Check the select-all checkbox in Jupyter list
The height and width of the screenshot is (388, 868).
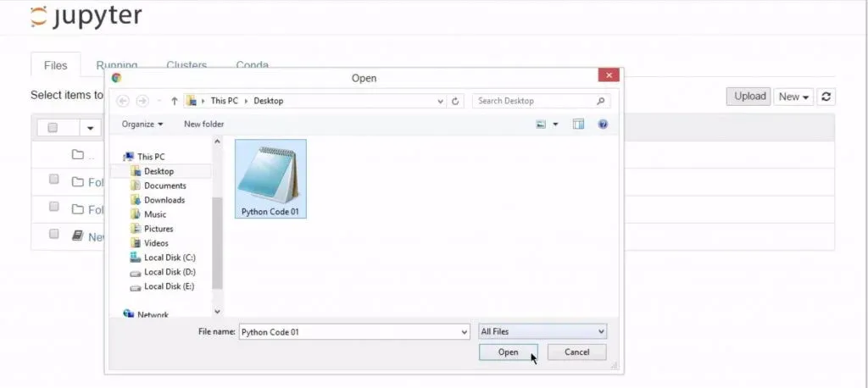53,128
